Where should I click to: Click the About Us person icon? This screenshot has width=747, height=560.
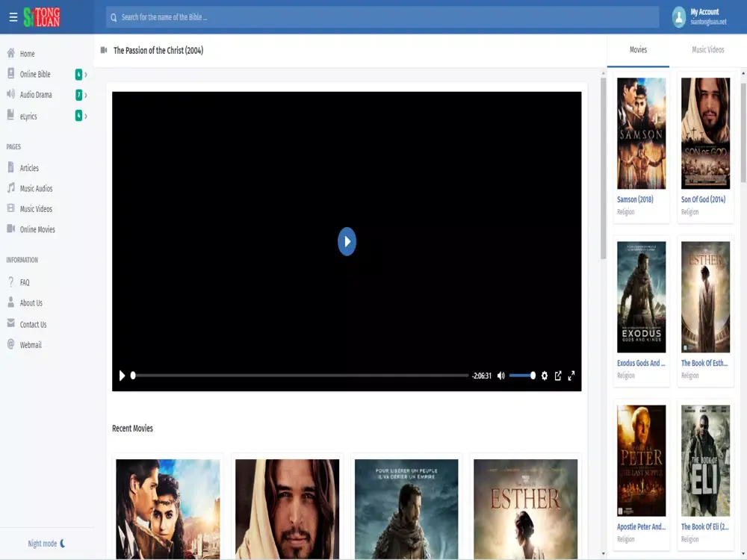pyautogui.click(x=11, y=302)
